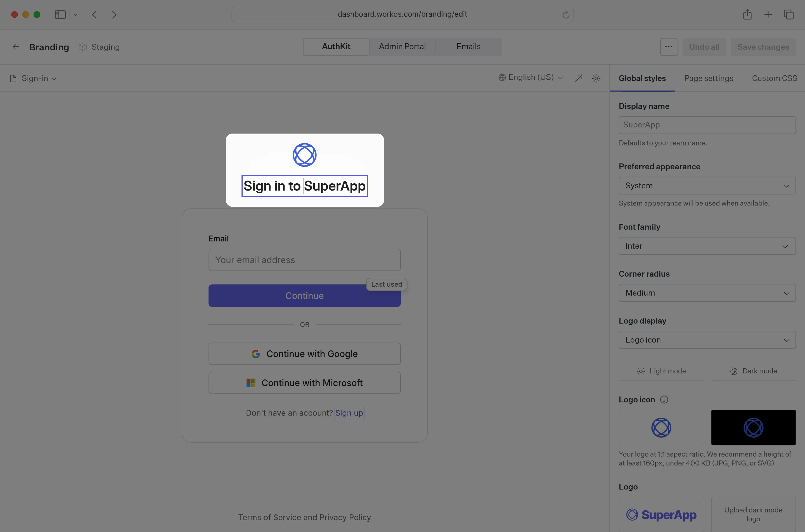Screen dimensions: 805x532
Task: Click the SuperApp light logo thumbnail
Action: 661,514
